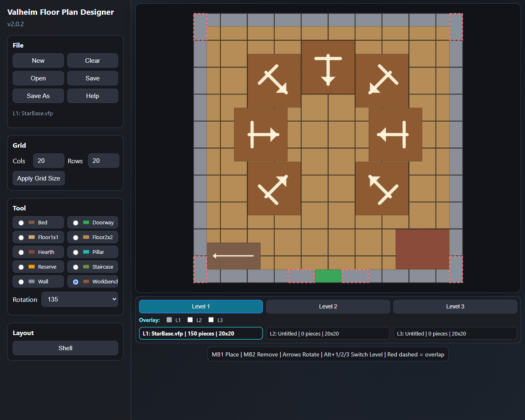Select the Floor1x1 radio button
The width and height of the screenshot is (525, 420).
click(x=21, y=237)
